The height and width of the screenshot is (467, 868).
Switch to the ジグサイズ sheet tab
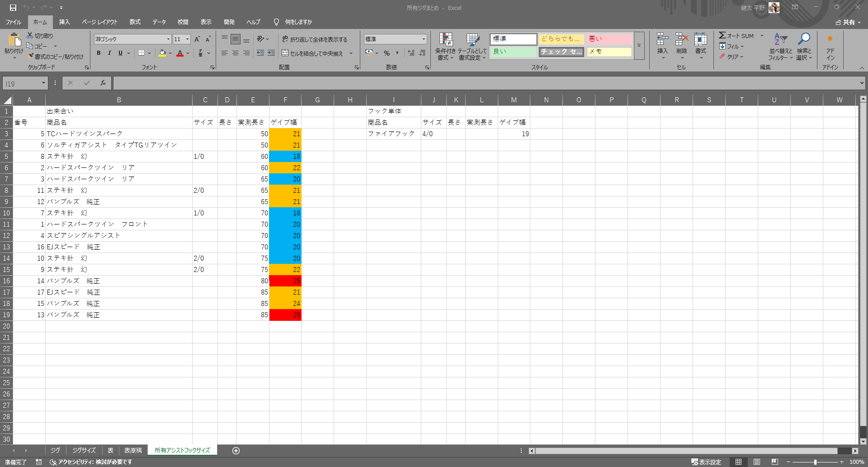pyautogui.click(x=84, y=451)
